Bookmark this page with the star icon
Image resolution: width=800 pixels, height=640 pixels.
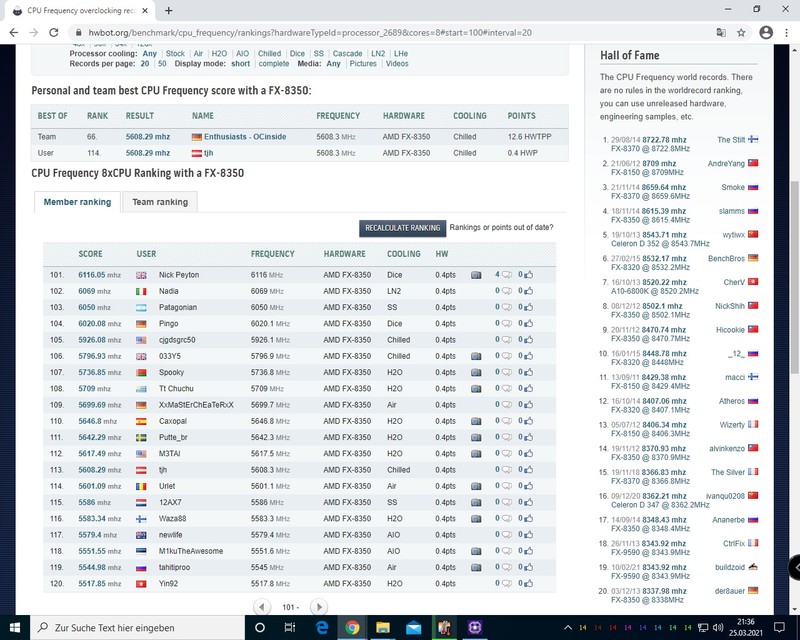[741, 33]
